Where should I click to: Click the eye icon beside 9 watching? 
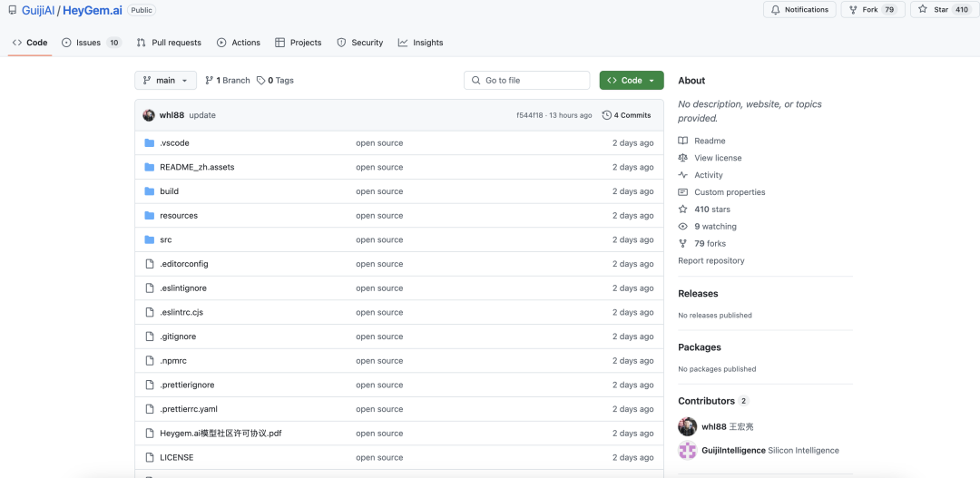[683, 227]
